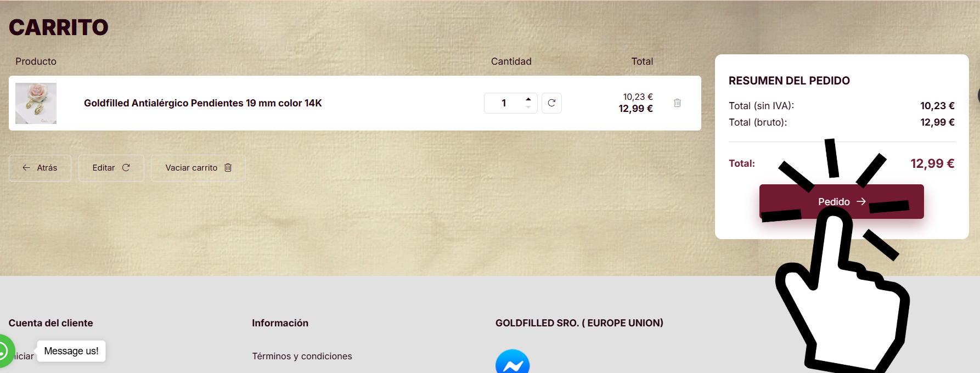This screenshot has height=373, width=980.
Task: Open Términos y condiciones link
Action: [x=302, y=356]
